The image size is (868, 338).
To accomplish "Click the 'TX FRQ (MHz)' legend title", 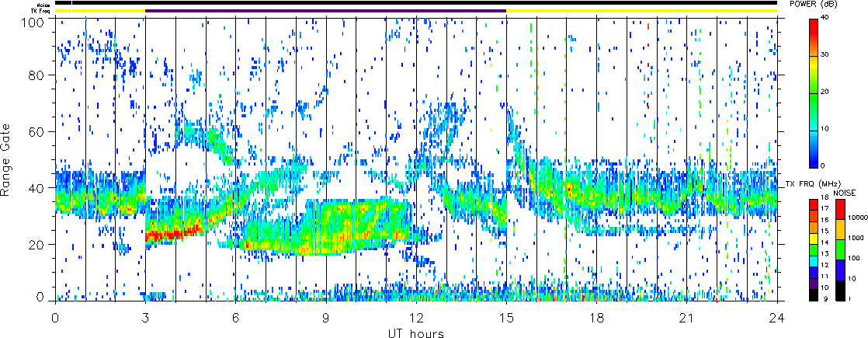I will (x=814, y=183).
